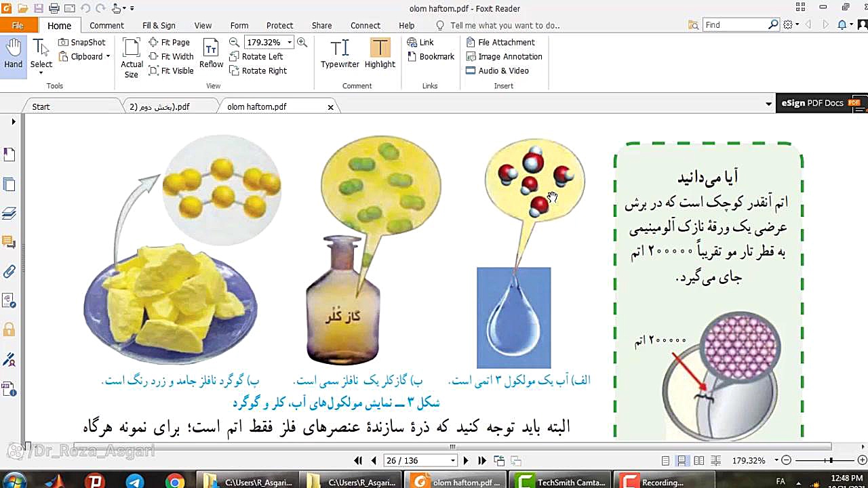Click the Reflow view icon

tap(211, 54)
